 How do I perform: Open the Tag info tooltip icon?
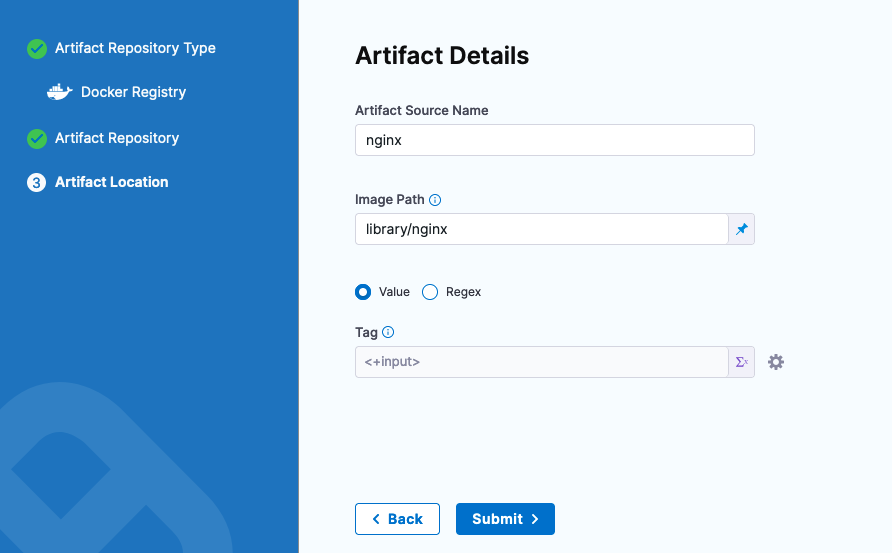[x=388, y=332]
